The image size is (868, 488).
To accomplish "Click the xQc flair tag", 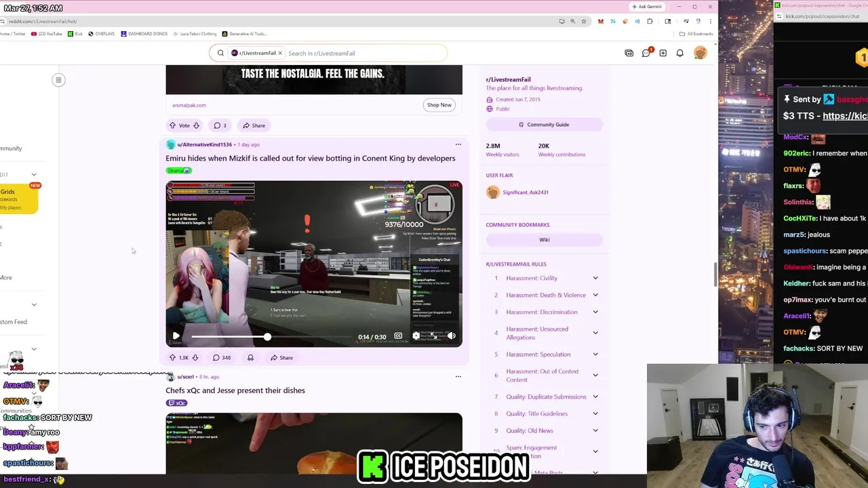I will tap(176, 403).
